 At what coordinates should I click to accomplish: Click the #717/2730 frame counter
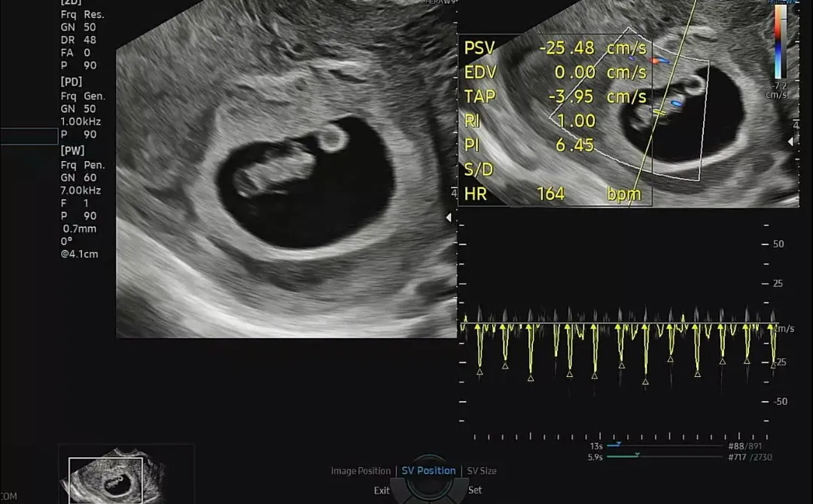click(x=750, y=457)
